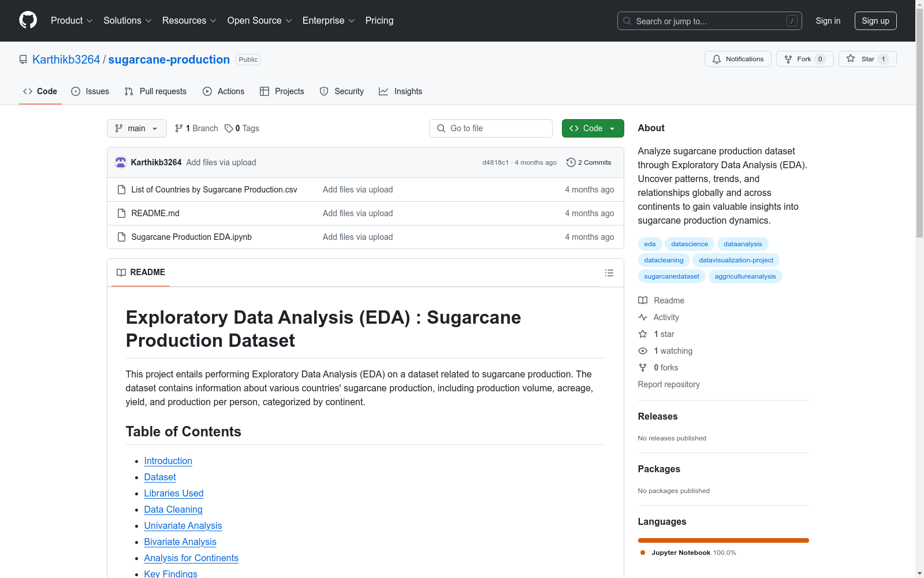Open the Issues tab
This screenshot has width=924, height=578.
pyautogui.click(x=90, y=91)
